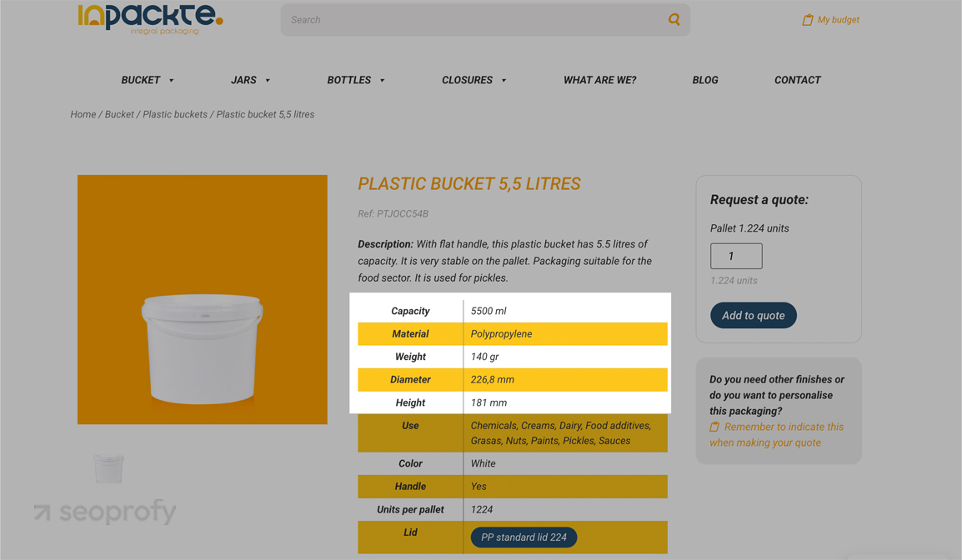Click the My budget link

pyautogui.click(x=838, y=20)
